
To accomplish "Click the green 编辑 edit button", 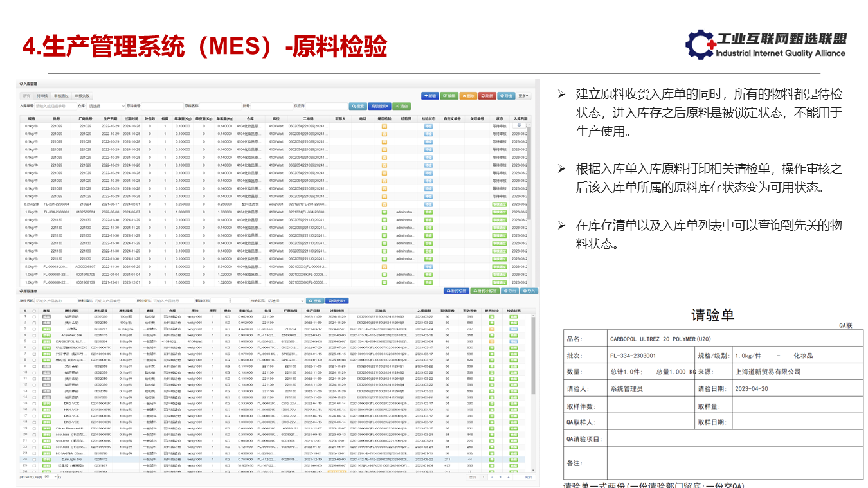I will pos(449,96).
